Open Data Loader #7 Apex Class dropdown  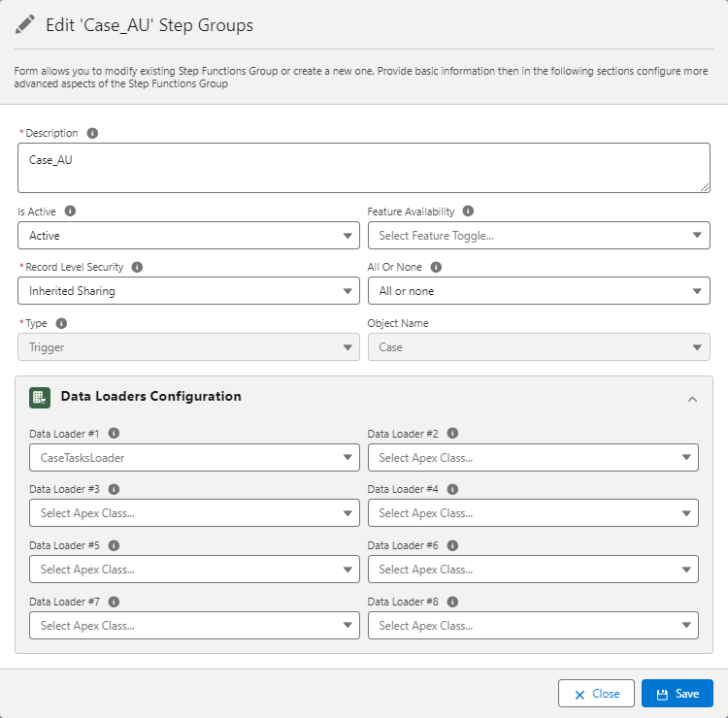[x=194, y=625]
